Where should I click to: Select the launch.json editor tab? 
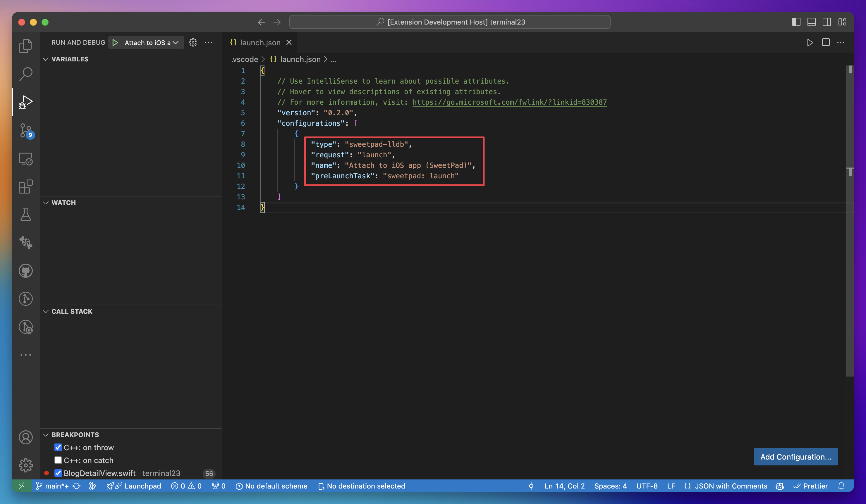pos(260,42)
